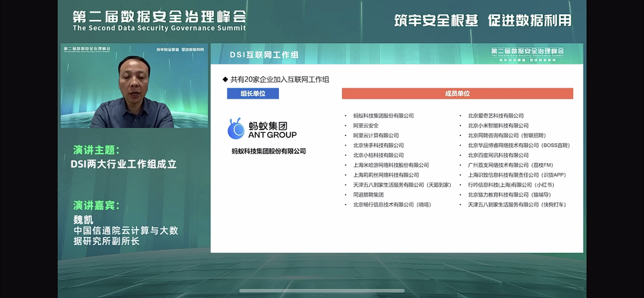Image resolution: width=644 pixels, height=298 pixels.
Task: Click 阿里云安全 in the member list
Action: coord(366,126)
